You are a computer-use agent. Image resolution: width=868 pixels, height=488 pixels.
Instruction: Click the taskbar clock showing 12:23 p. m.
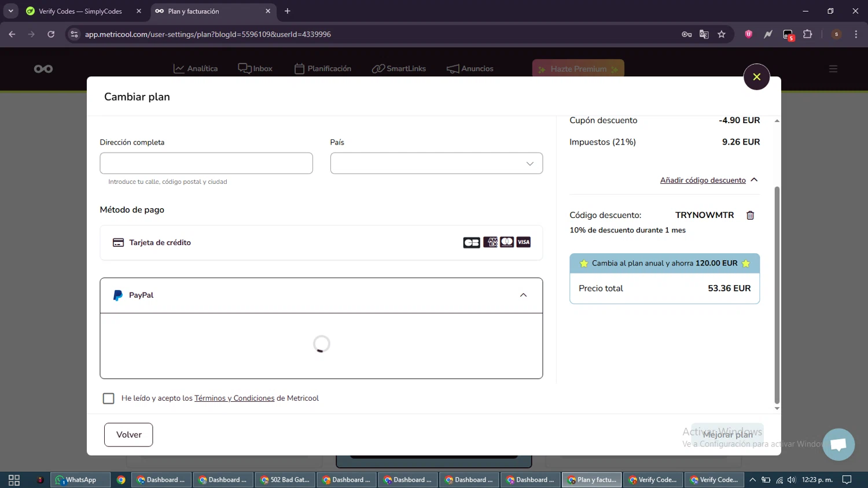(817, 480)
